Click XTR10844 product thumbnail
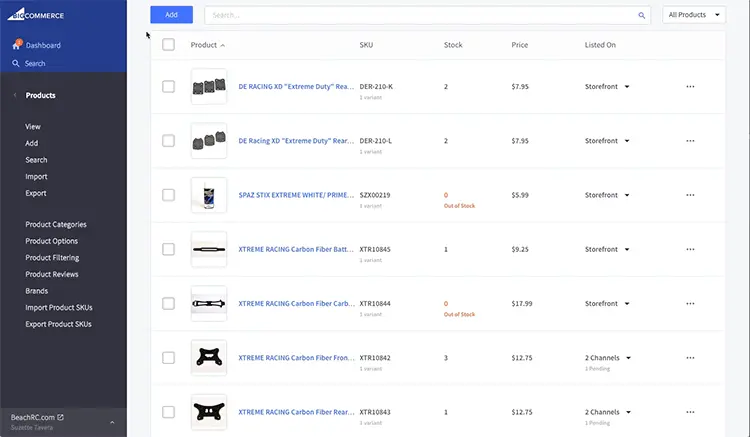Viewport: 750px width, 437px height. pyautogui.click(x=209, y=304)
